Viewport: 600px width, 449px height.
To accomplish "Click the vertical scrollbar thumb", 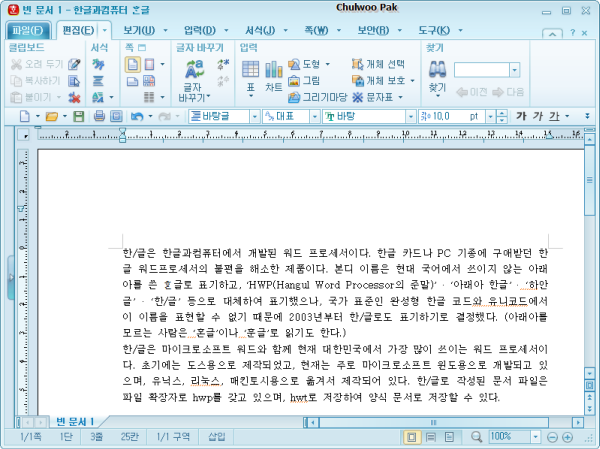I will pos(590,180).
